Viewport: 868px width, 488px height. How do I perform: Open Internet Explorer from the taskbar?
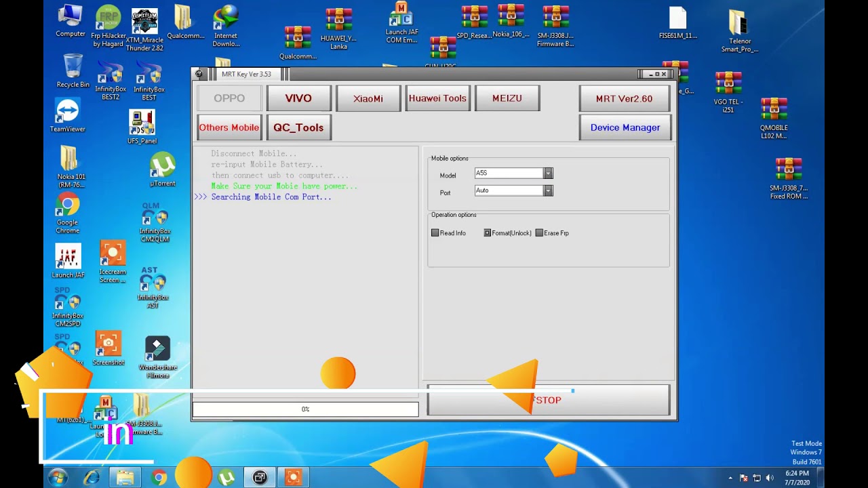[x=92, y=478]
